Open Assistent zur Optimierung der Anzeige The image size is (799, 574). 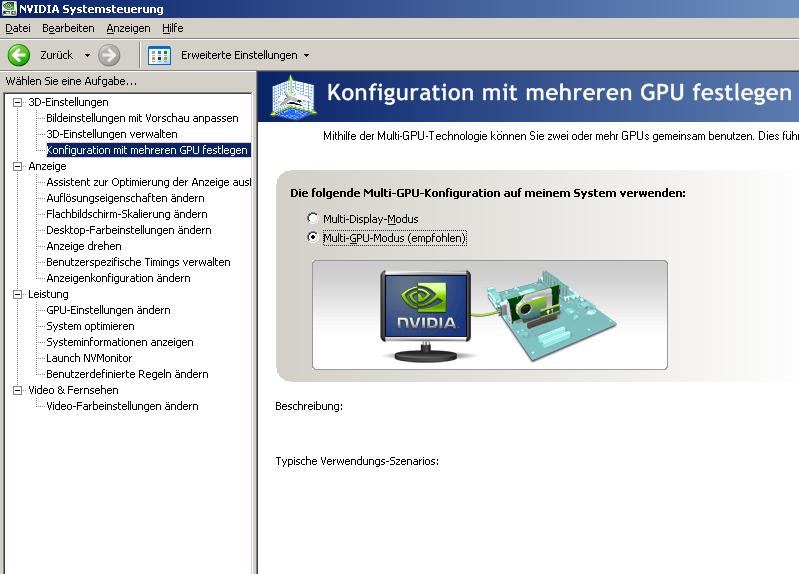(148, 182)
